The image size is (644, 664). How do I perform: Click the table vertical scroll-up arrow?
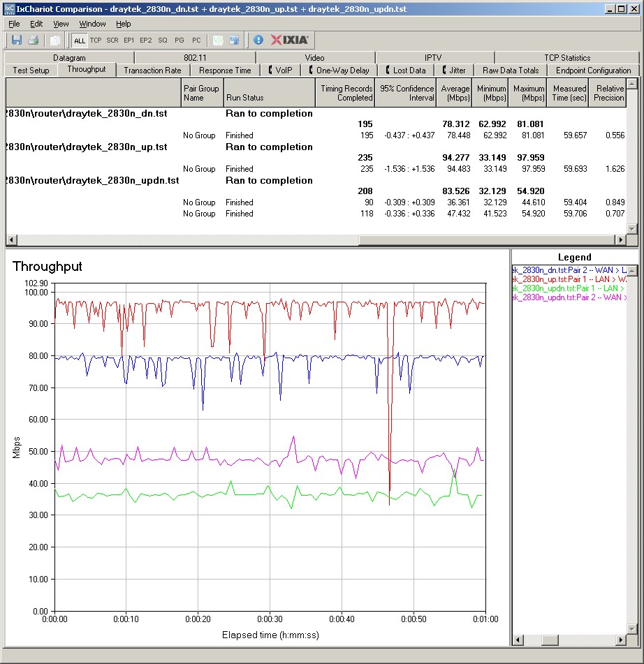[632, 84]
